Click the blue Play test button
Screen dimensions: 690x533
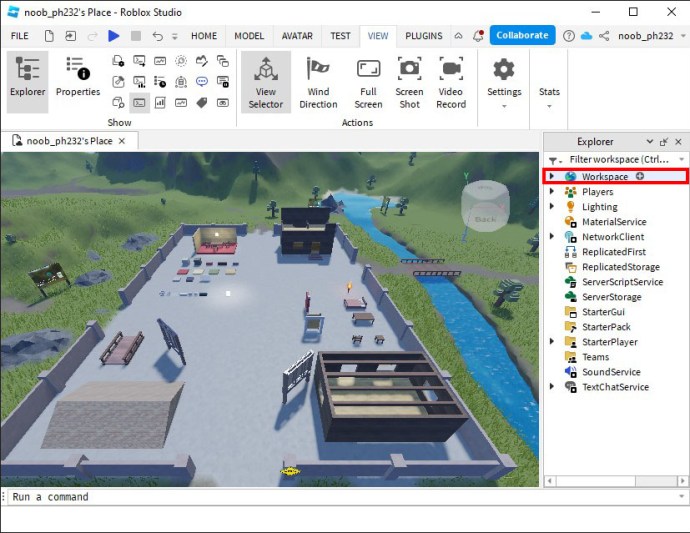point(113,36)
